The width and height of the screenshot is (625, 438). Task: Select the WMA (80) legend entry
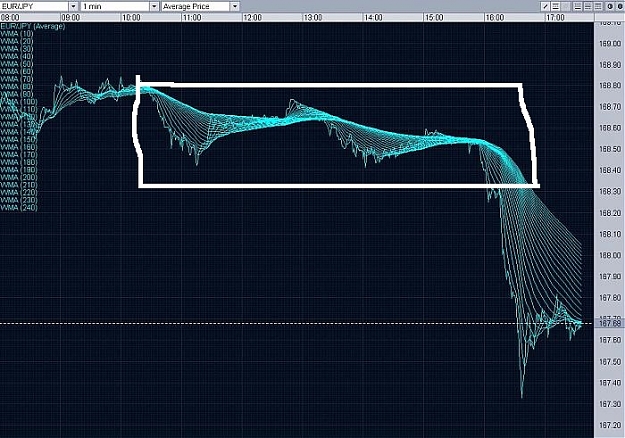coord(17,87)
